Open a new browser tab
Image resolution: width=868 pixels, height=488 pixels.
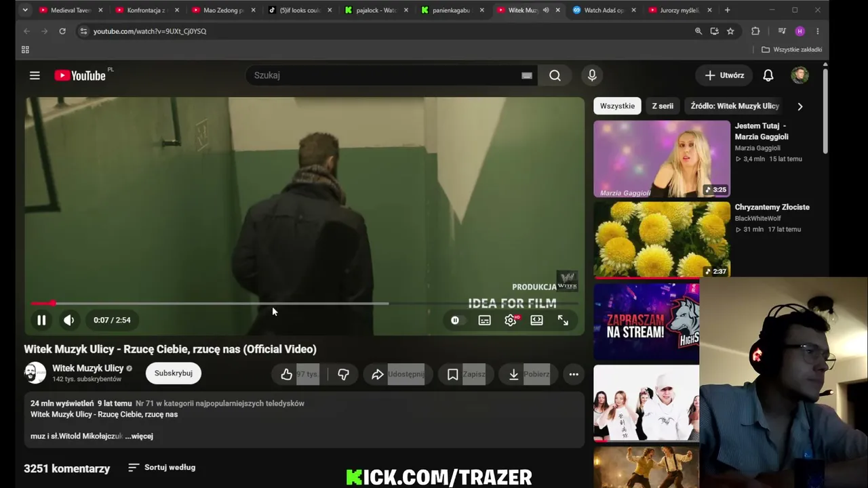(727, 10)
